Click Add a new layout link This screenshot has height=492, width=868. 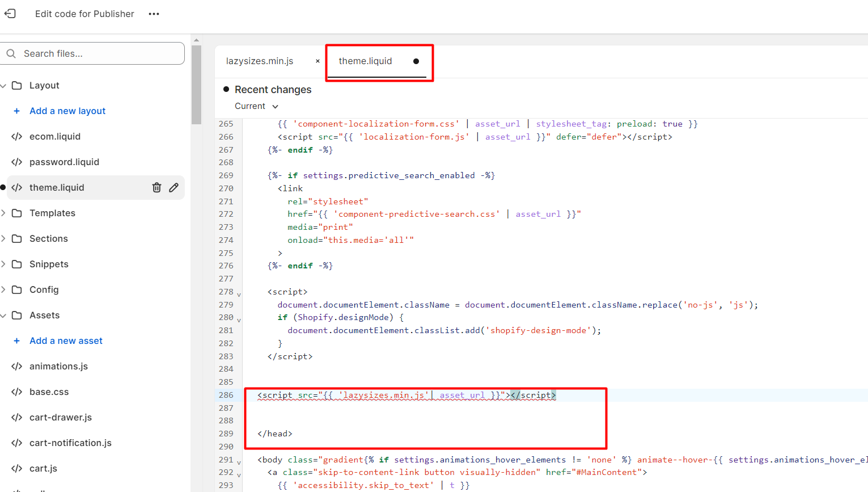tap(67, 111)
